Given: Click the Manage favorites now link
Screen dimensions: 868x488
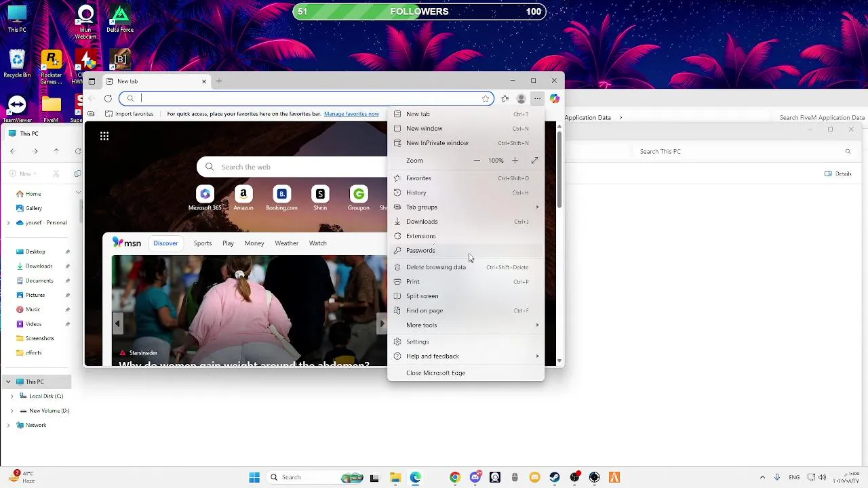Looking at the screenshot, I should tap(351, 114).
